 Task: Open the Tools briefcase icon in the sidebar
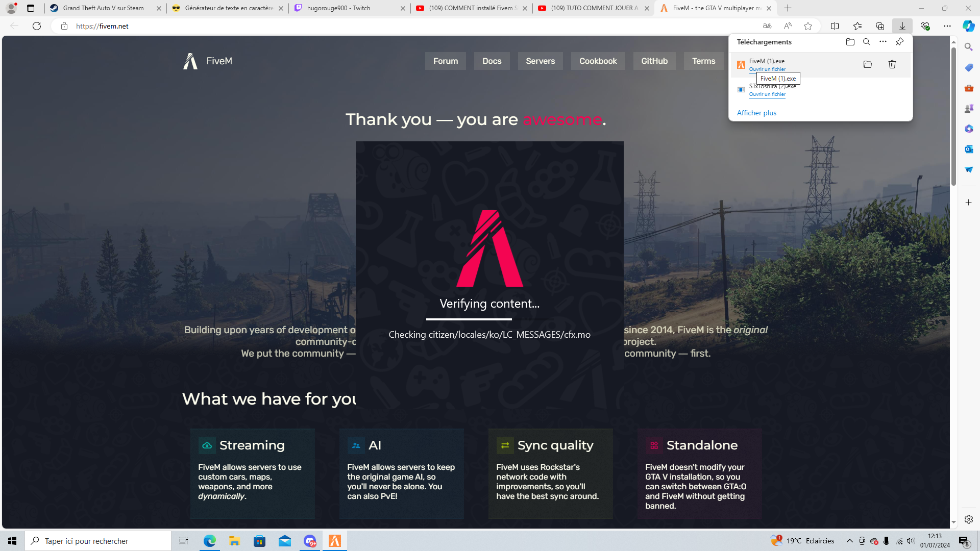968,88
